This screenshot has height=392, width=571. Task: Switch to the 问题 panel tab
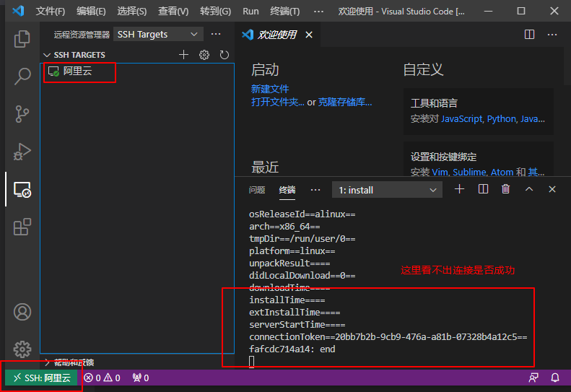coord(257,190)
